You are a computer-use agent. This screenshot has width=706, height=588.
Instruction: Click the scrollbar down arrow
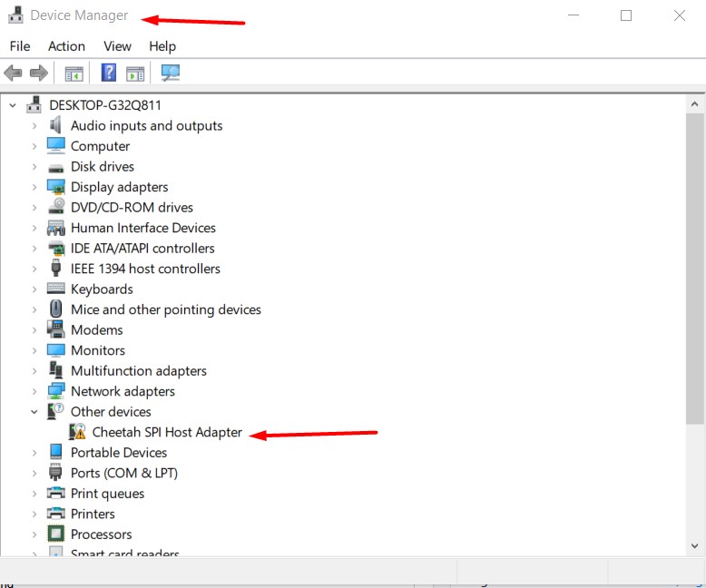[694, 545]
